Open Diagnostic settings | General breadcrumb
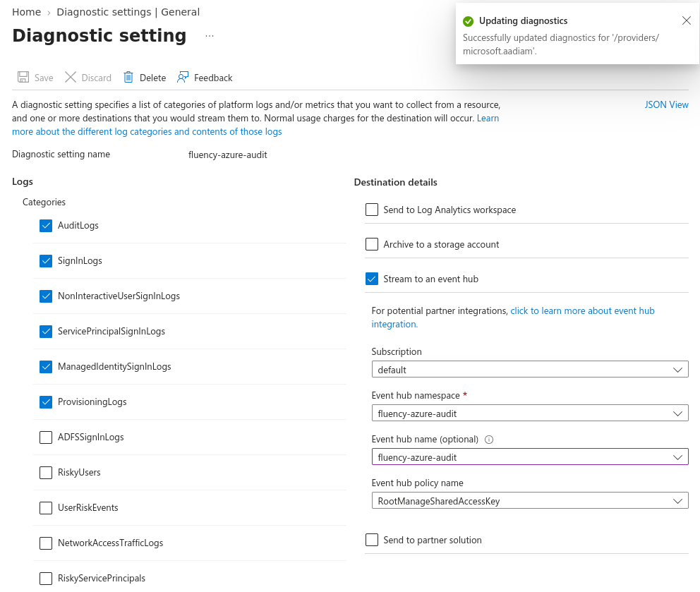 pos(128,12)
